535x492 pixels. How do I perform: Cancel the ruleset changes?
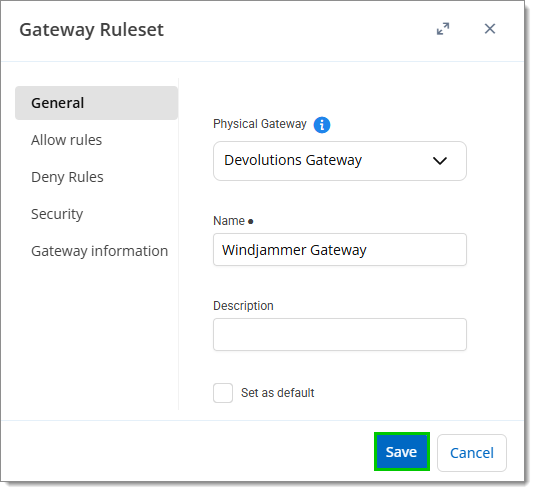point(472,453)
